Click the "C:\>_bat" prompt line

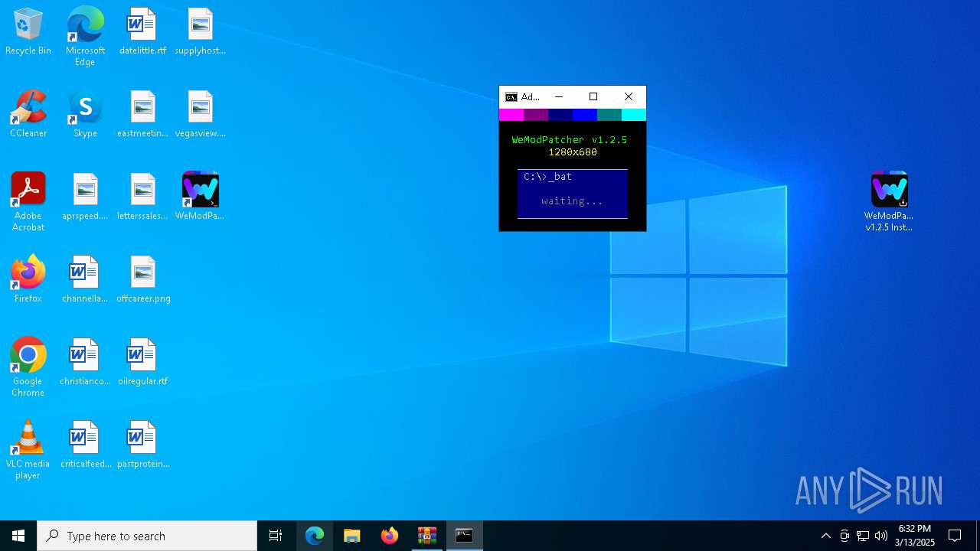point(548,177)
